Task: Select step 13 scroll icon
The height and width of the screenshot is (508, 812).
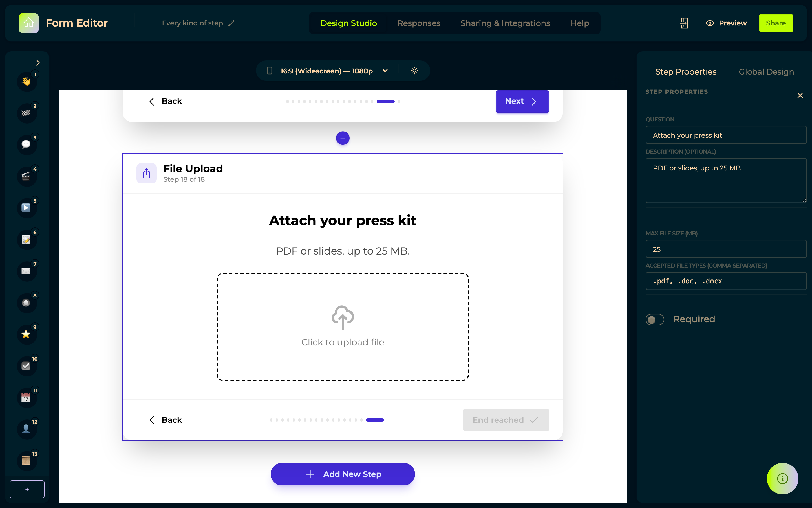Action: 26,461
